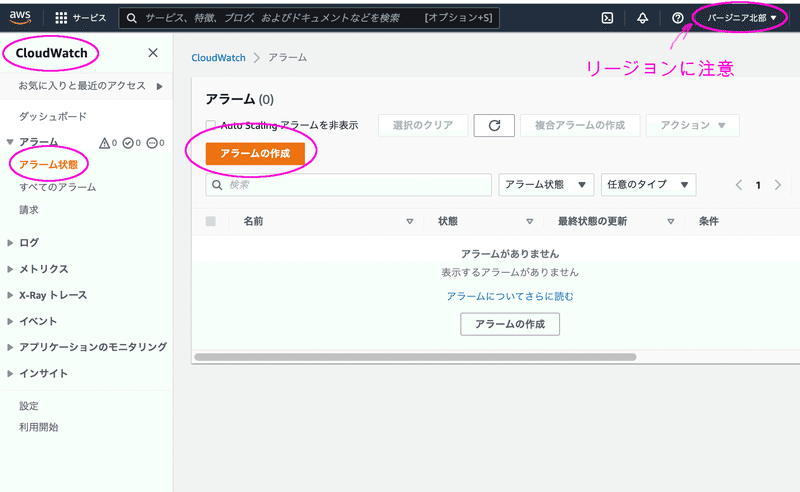The width and height of the screenshot is (800, 492).
Task: Open 請求 alarms in the sidebar
Action: click(x=29, y=210)
